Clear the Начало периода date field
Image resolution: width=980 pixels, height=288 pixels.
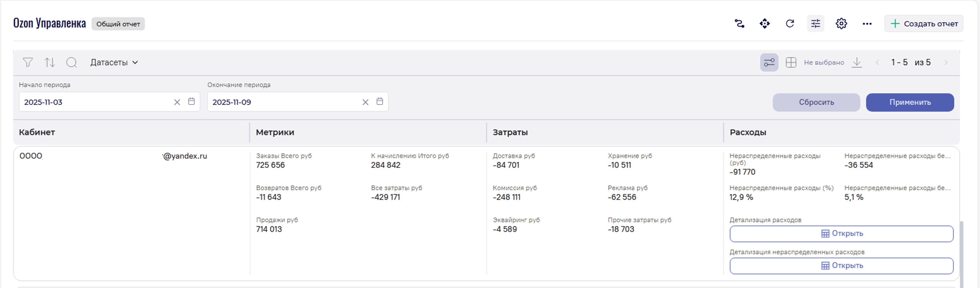coord(177,102)
